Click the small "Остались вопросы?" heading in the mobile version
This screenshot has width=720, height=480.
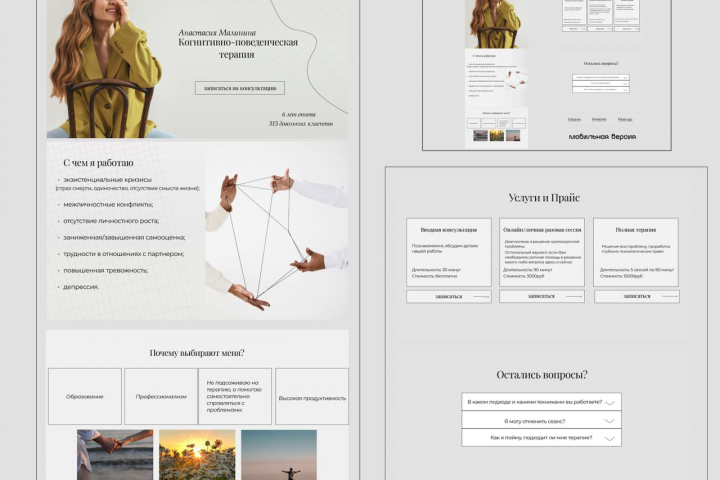coord(601,63)
